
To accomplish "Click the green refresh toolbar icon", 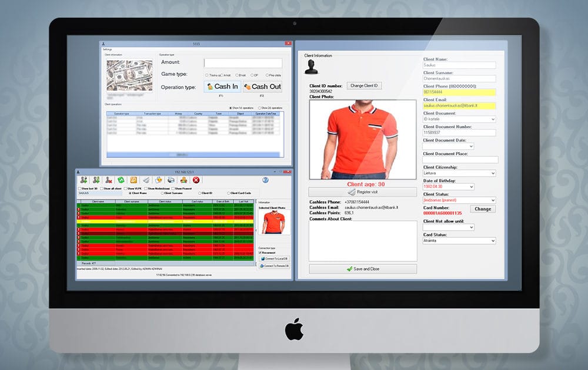I will pos(121,180).
